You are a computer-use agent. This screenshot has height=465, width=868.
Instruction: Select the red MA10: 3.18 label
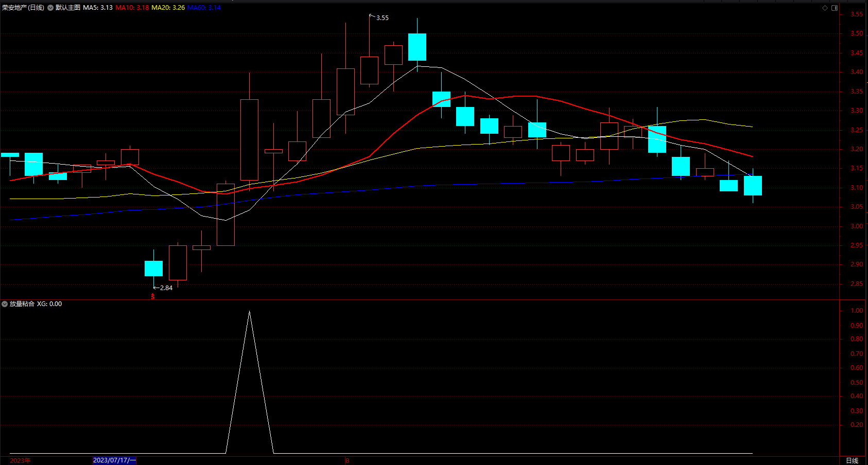pyautogui.click(x=132, y=8)
